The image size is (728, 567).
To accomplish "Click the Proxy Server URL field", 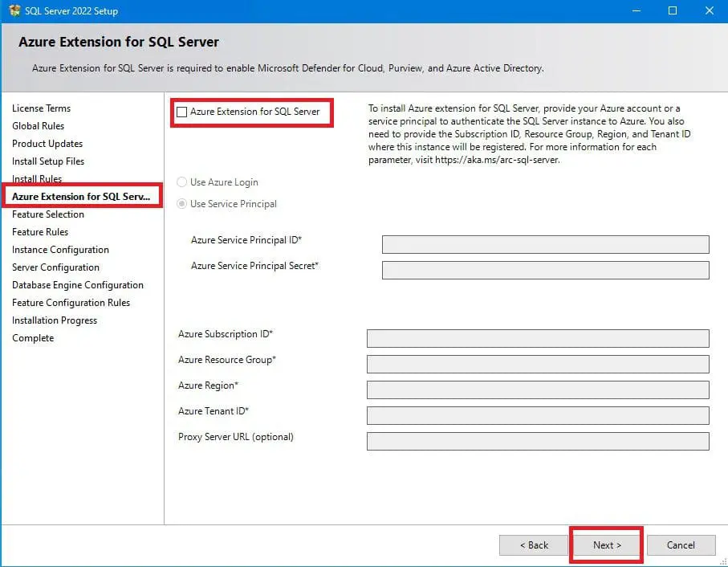I will 537,441.
